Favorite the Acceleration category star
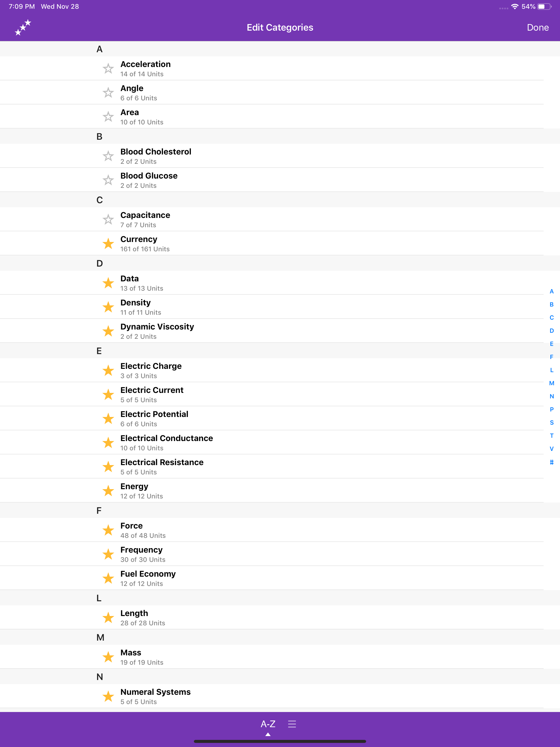The image size is (560, 747). pos(108,69)
